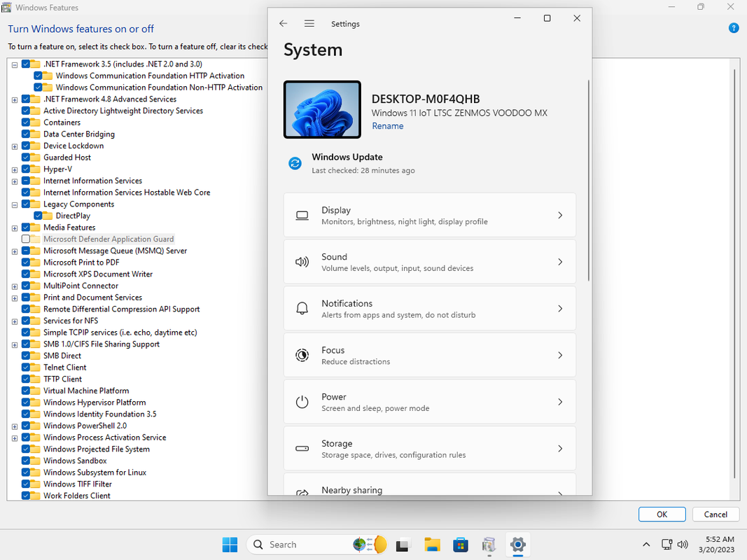Open File Explorer from the taskbar
The width and height of the screenshot is (747, 560).
(432, 545)
